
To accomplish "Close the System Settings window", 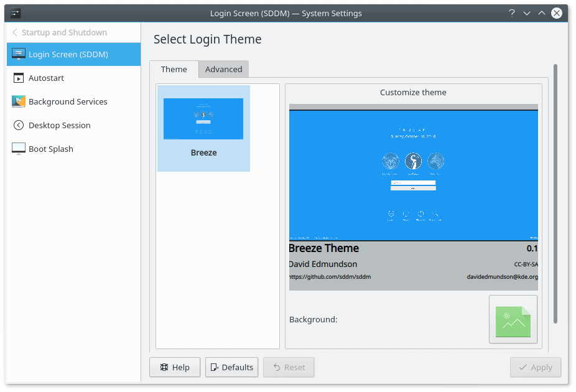I will point(557,13).
